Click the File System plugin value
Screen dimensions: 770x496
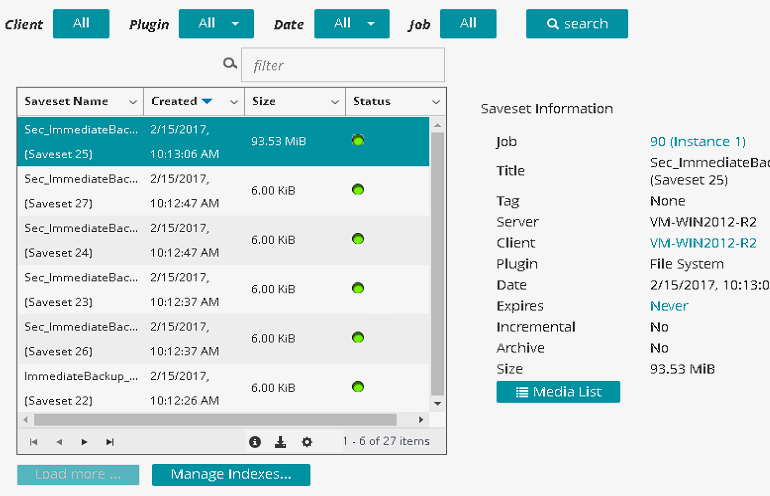(x=687, y=264)
